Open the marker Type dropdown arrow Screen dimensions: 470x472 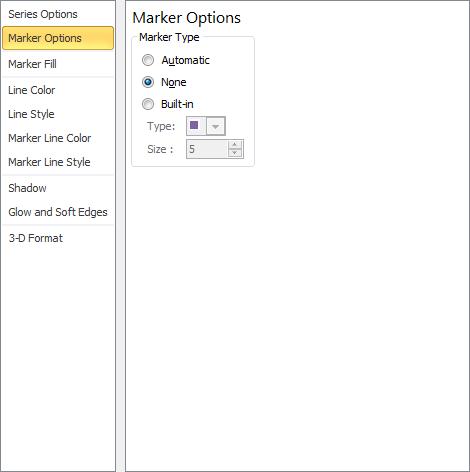[216, 126]
